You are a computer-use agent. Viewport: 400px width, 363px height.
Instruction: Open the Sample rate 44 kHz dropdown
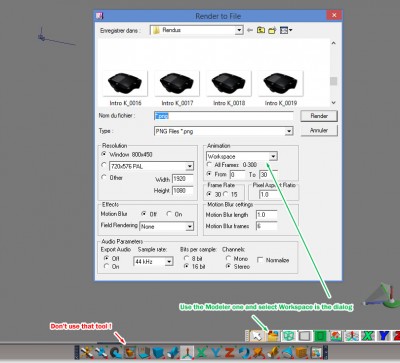[x=169, y=261]
